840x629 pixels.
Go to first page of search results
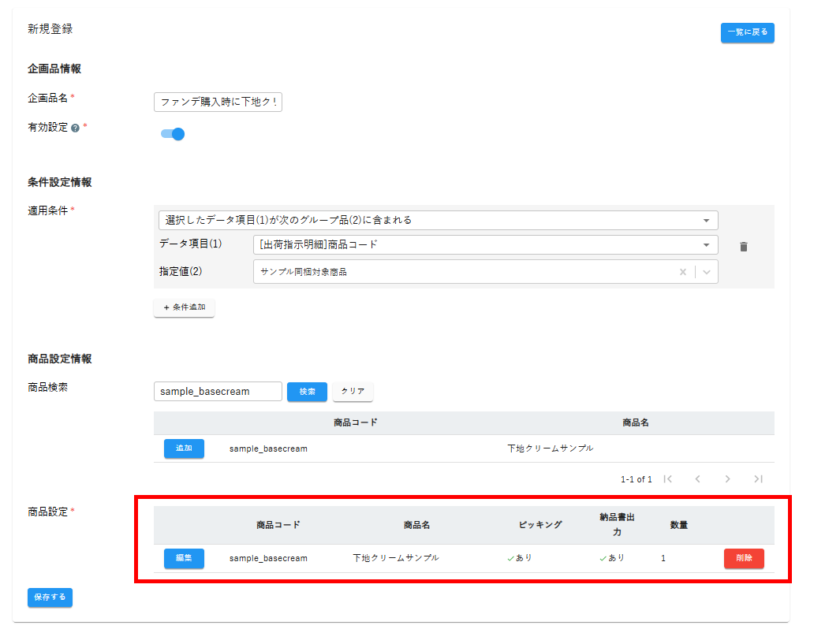point(667,478)
